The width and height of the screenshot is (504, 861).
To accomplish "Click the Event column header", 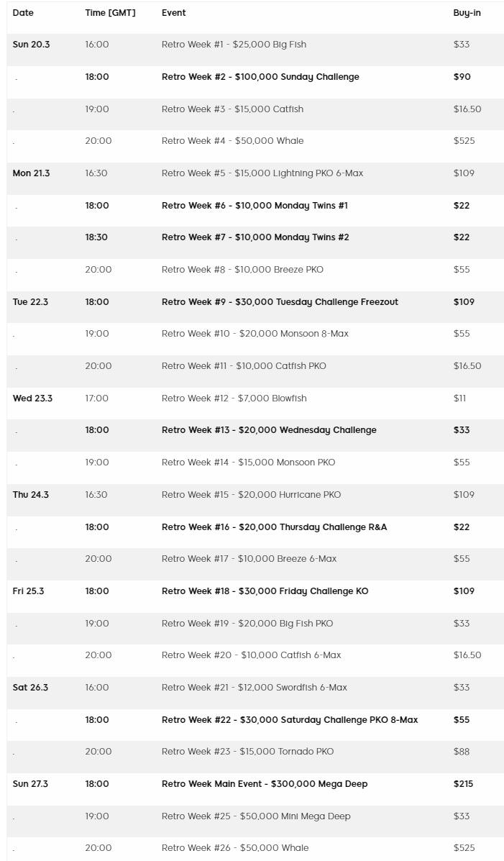I will (174, 13).
